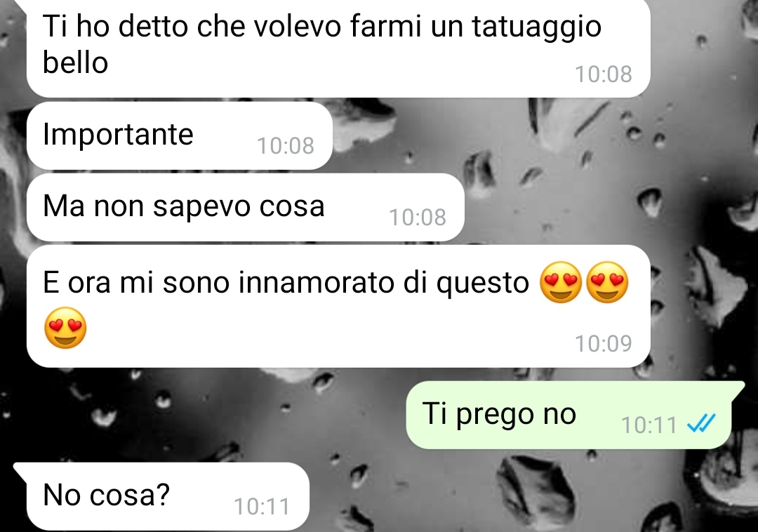Tap the 'Ti ho detto che volevo farmi un tatuaggio' message
The height and width of the screenshot is (532, 758).
pyautogui.click(x=338, y=47)
